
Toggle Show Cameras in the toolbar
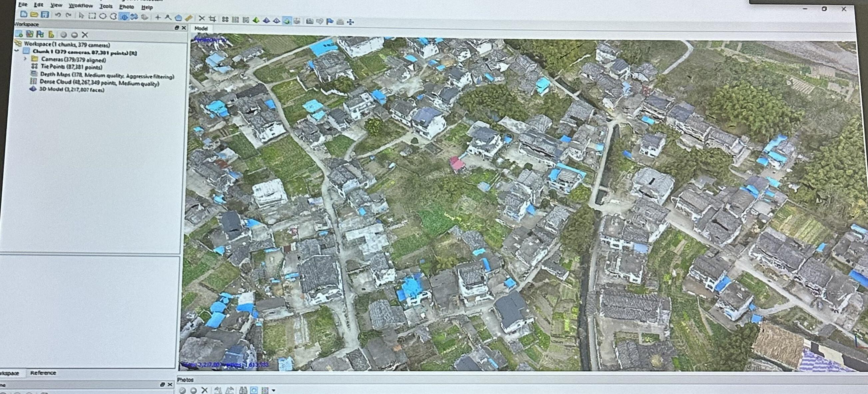point(309,21)
